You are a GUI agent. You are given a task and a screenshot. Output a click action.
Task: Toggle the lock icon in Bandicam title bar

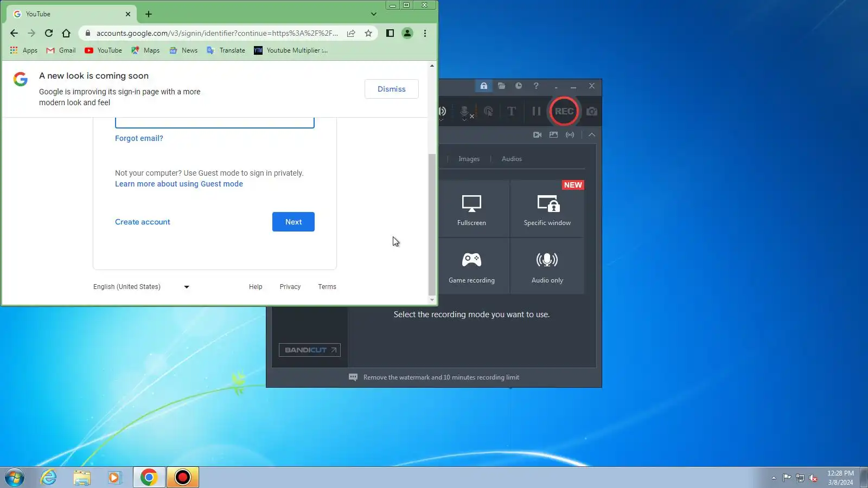coord(483,86)
